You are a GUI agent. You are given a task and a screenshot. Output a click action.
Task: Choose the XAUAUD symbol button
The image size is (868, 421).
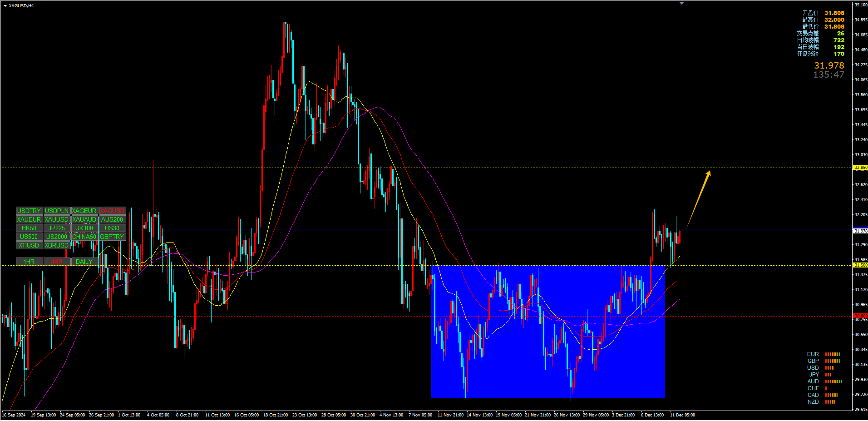click(x=84, y=219)
